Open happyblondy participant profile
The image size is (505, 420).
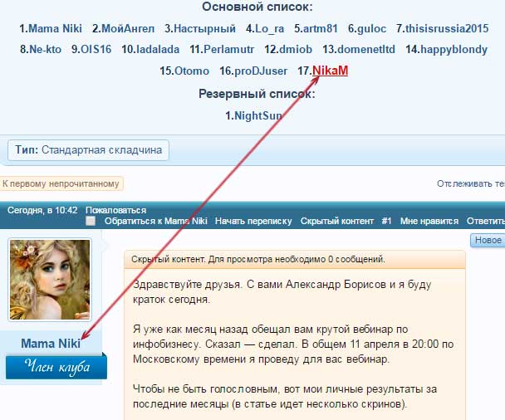(454, 49)
